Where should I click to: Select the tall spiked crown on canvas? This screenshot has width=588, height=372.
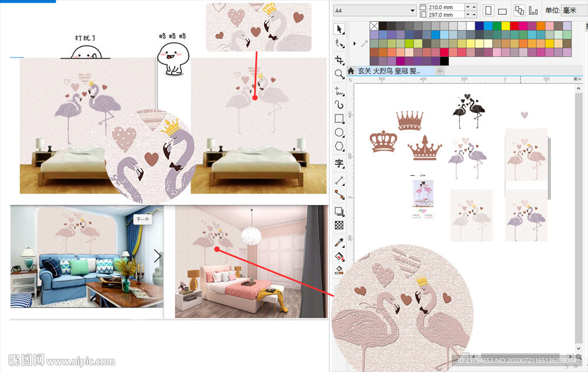coord(409,121)
